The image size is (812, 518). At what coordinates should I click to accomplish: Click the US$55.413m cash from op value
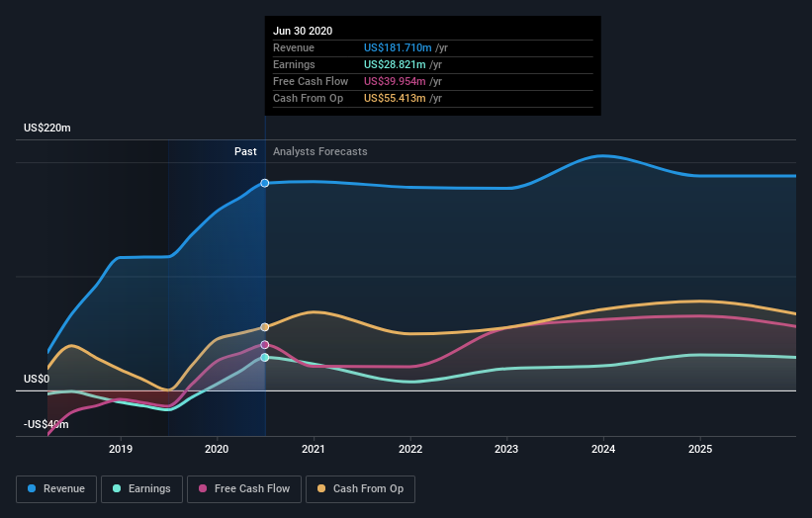tap(395, 98)
